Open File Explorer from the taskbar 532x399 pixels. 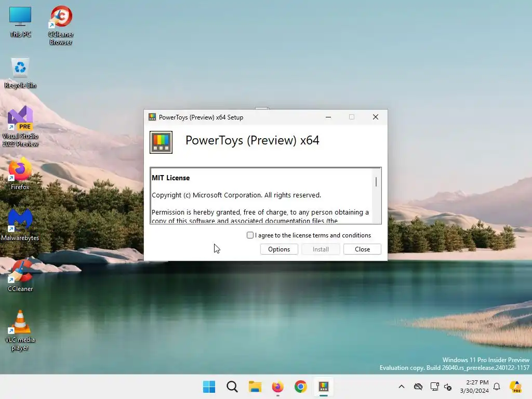pos(255,387)
